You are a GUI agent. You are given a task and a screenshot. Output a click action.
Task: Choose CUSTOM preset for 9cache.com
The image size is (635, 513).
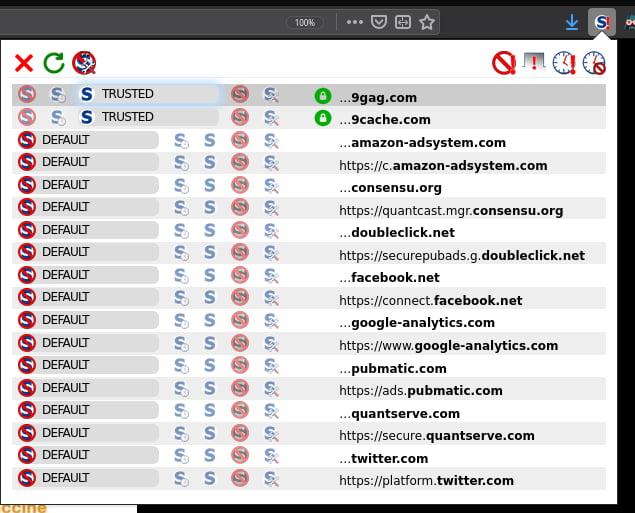point(271,117)
